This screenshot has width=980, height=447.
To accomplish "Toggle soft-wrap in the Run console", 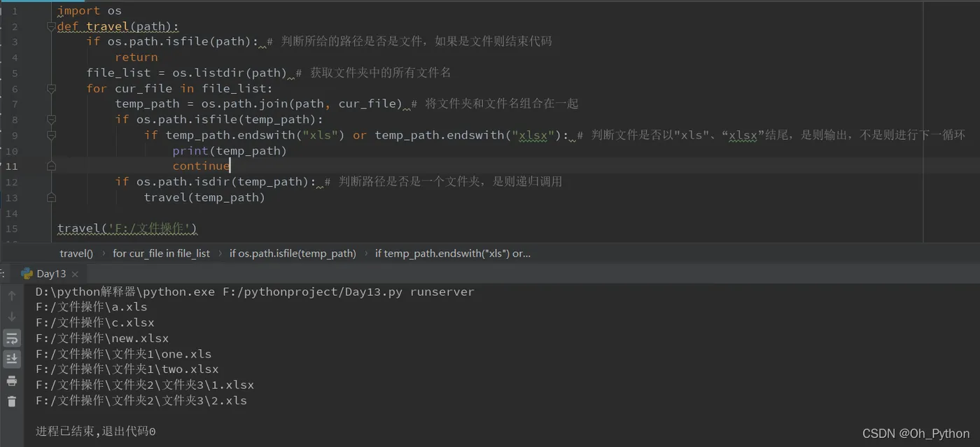I will point(12,339).
